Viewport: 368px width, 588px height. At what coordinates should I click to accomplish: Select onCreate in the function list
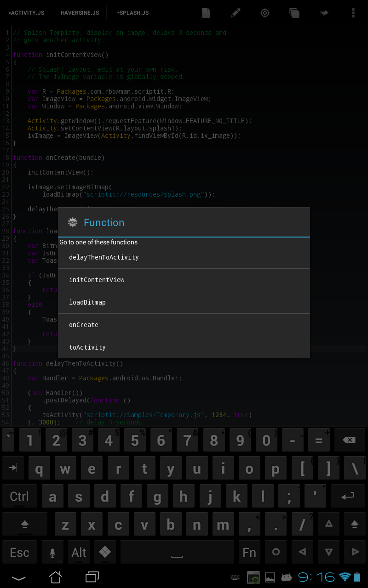coord(83,325)
